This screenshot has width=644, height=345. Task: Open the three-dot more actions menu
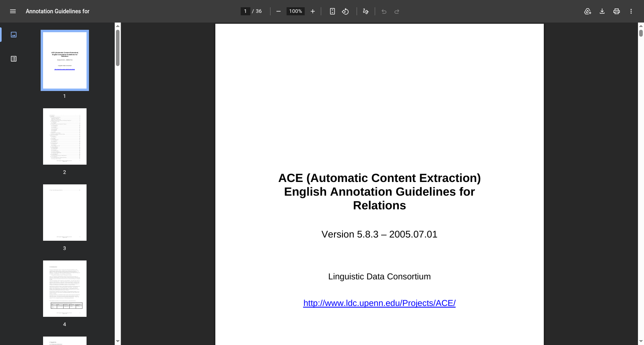631,11
